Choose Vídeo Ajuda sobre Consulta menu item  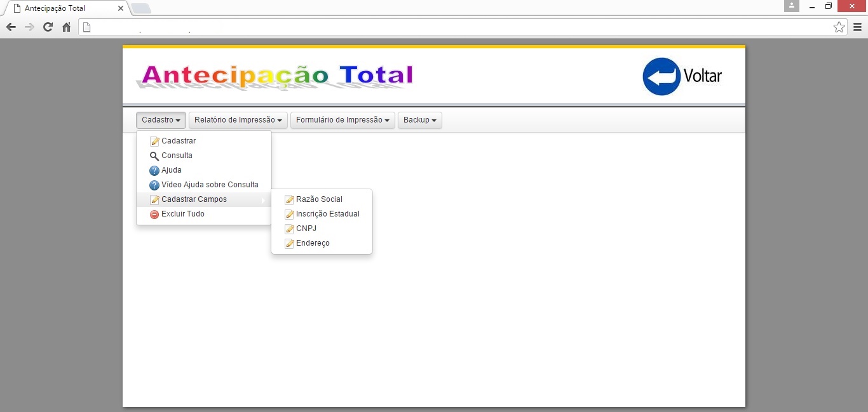pos(210,185)
